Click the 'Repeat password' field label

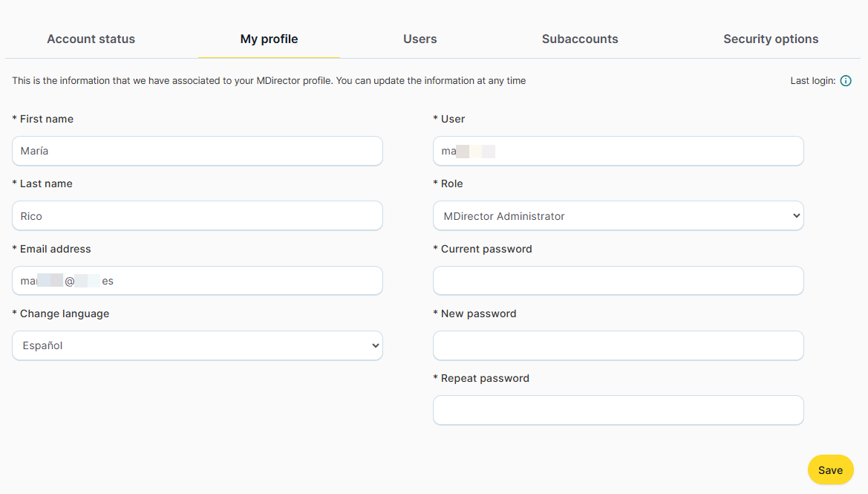pos(484,378)
